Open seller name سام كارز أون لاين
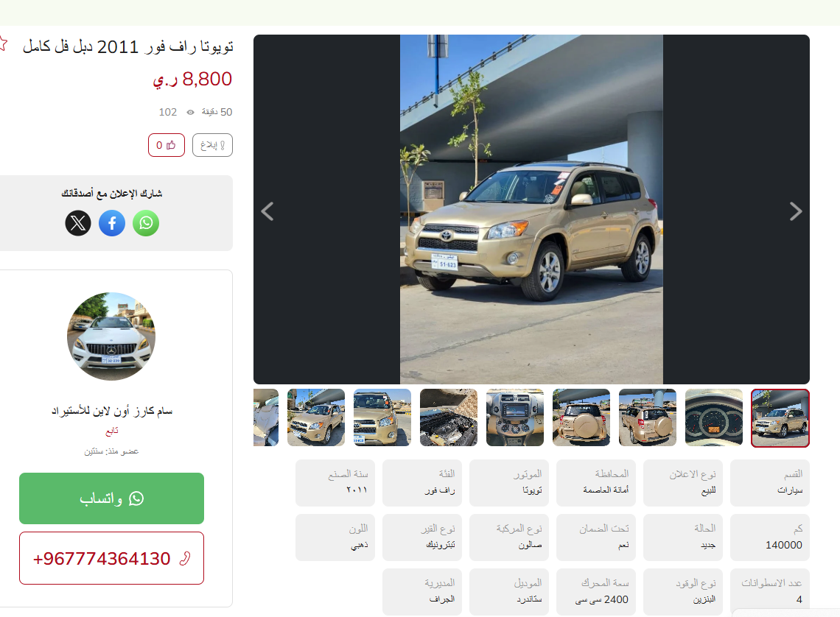This screenshot has height=617, width=840. point(111,410)
